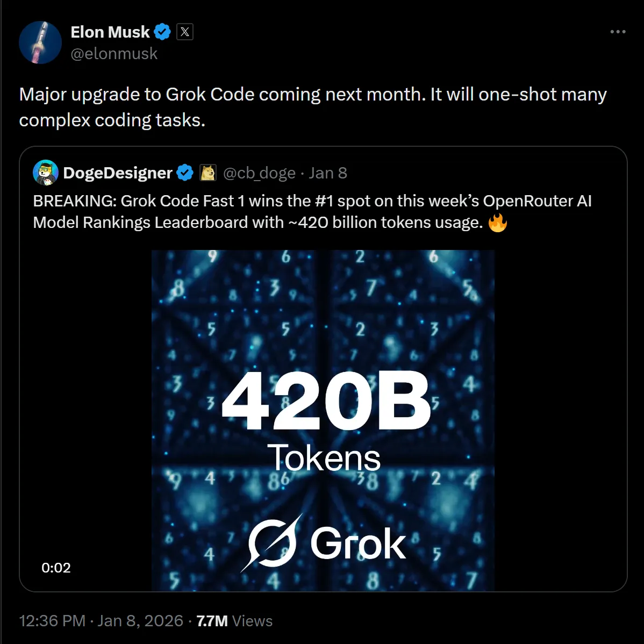Click Elon Musk's blue verified checkmark
This screenshot has width=644, height=644.
click(162, 31)
